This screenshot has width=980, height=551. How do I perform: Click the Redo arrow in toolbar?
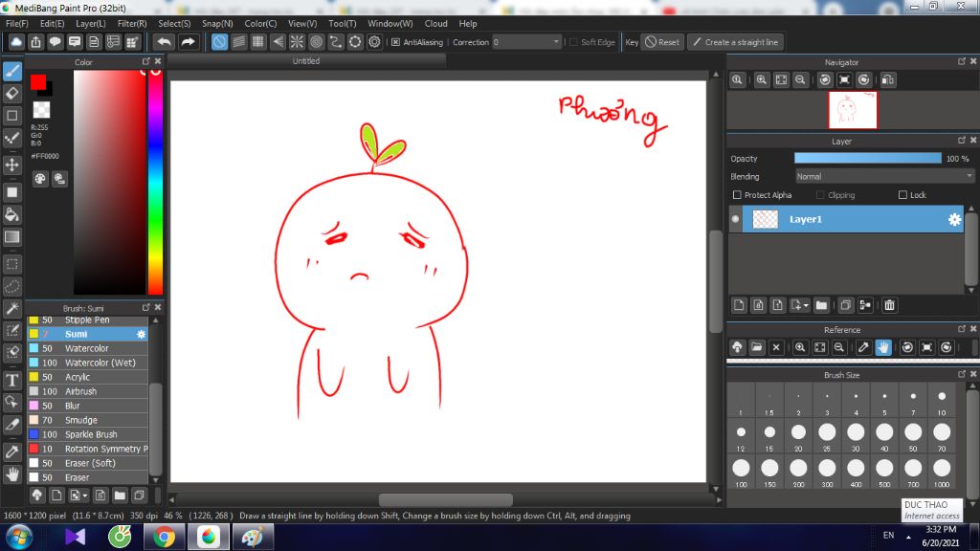pyautogui.click(x=188, y=42)
